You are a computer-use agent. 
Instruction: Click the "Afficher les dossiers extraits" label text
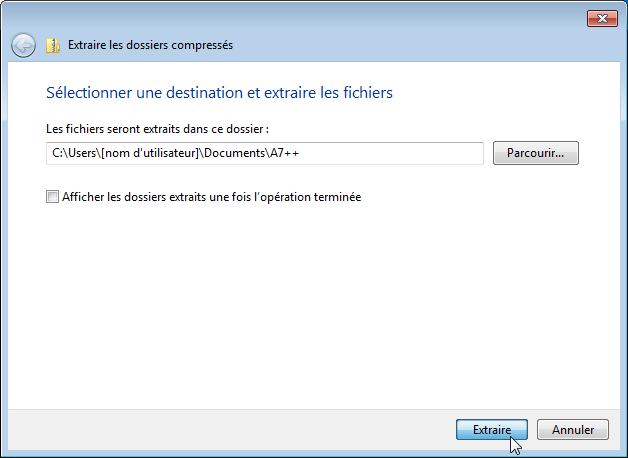pyautogui.click(x=211, y=198)
